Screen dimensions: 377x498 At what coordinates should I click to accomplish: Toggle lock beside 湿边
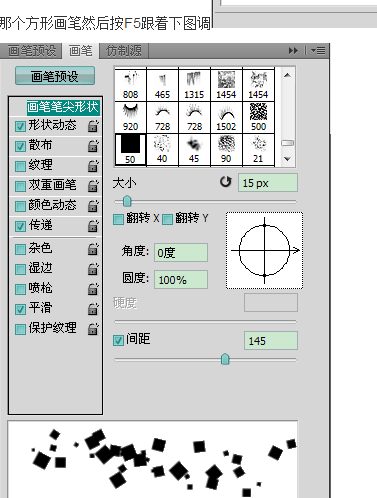click(93, 269)
